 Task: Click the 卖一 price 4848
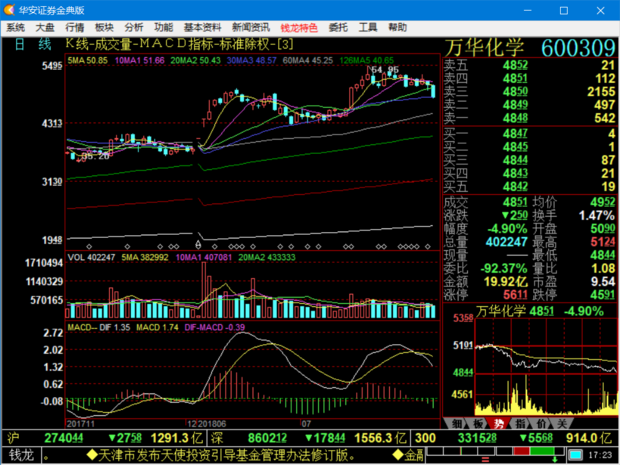(515, 118)
